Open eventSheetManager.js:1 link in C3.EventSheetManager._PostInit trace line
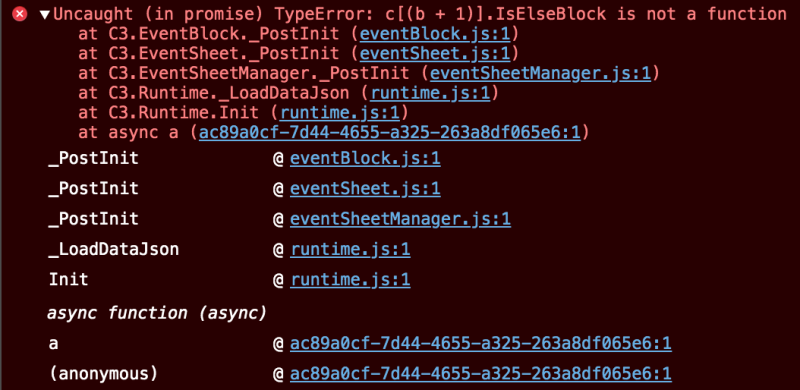Screen dimensions: 800x390 click(x=540, y=74)
